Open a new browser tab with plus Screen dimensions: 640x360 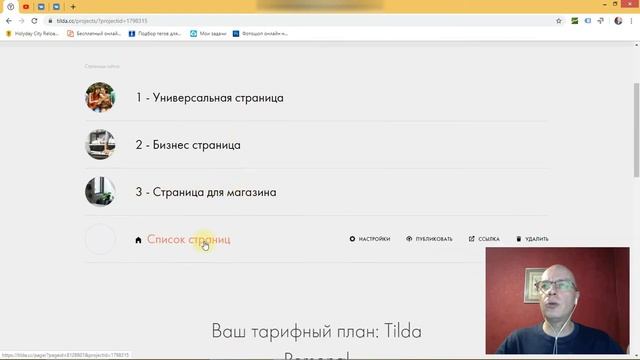point(73,7)
